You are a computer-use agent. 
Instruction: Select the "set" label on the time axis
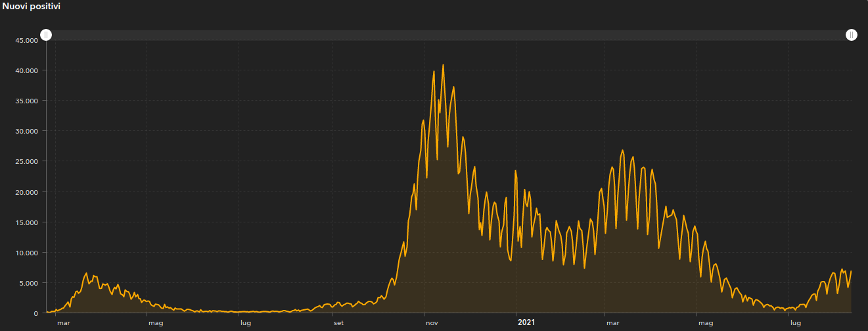pyautogui.click(x=338, y=323)
